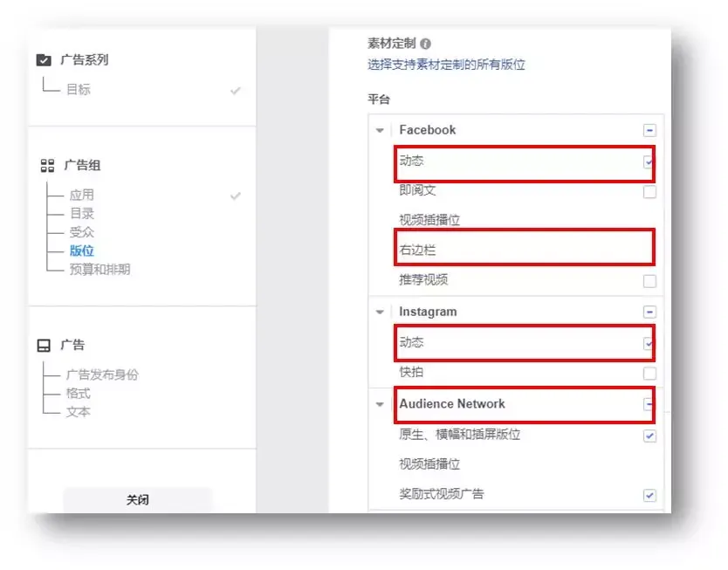The width and height of the screenshot is (728, 570).
Task: Click the 关闭 button
Action: 138,499
